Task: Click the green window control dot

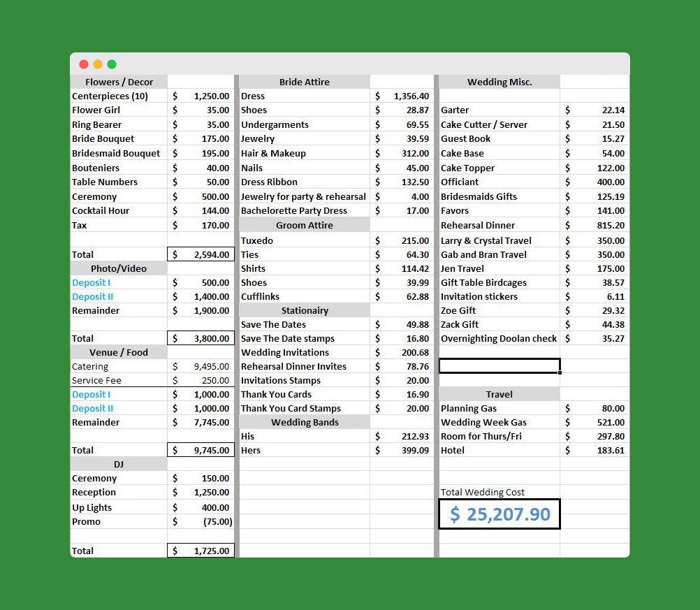Action: 112,64
